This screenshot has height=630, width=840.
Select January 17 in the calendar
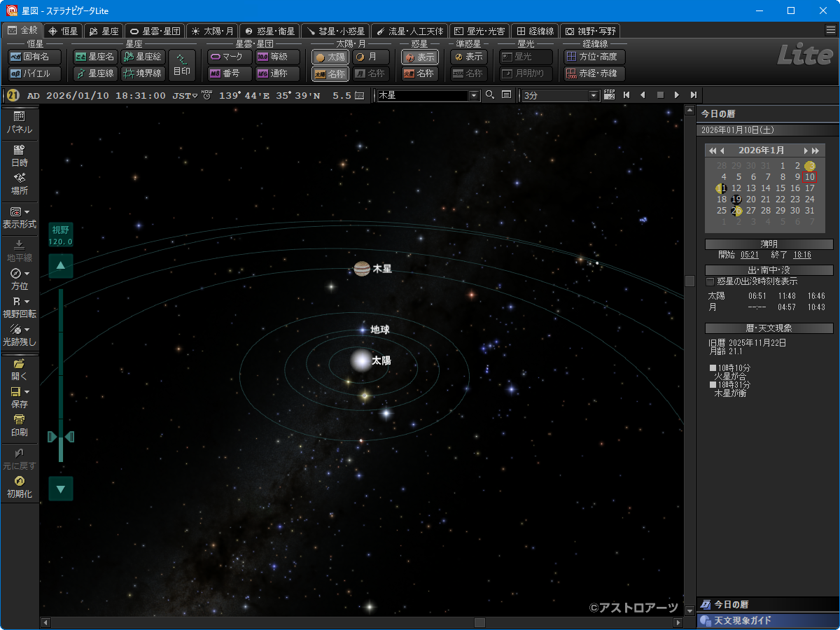(810, 188)
